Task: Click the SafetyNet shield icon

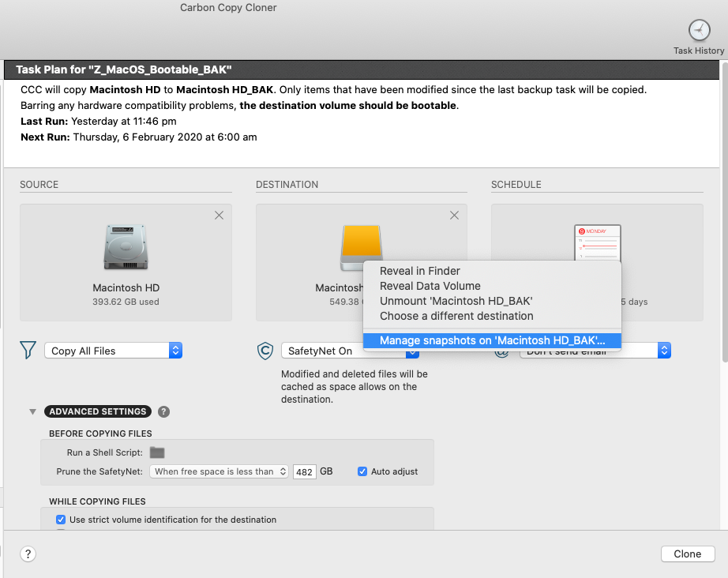Action: (x=265, y=351)
